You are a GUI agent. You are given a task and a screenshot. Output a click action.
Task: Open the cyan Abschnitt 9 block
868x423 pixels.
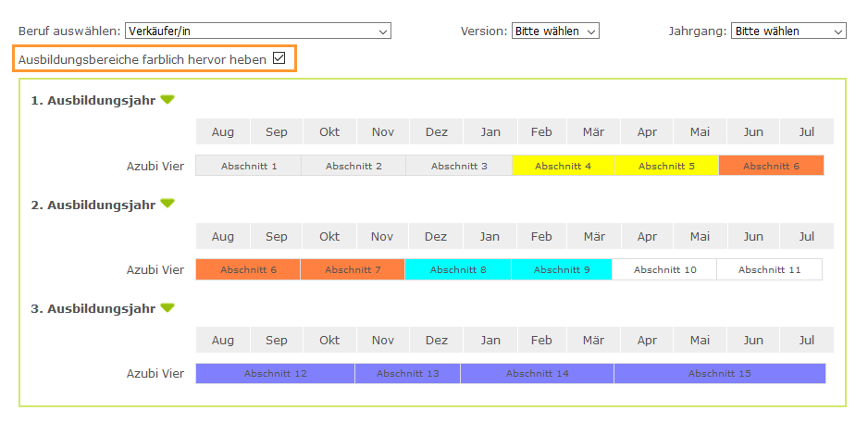(562, 270)
